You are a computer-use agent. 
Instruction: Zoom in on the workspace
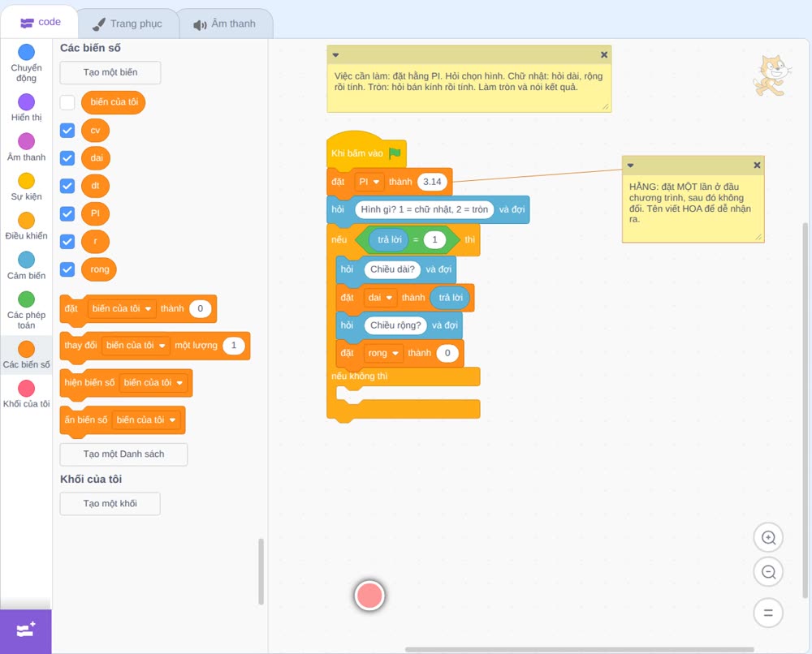[x=768, y=538]
